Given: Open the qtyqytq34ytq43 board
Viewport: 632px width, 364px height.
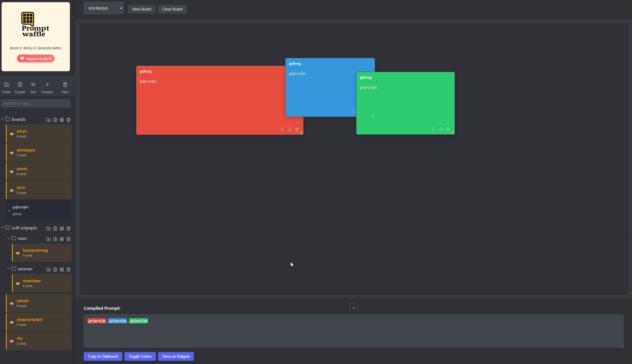Looking at the screenshot, I should pyautogui.click(x=39, y=322).
